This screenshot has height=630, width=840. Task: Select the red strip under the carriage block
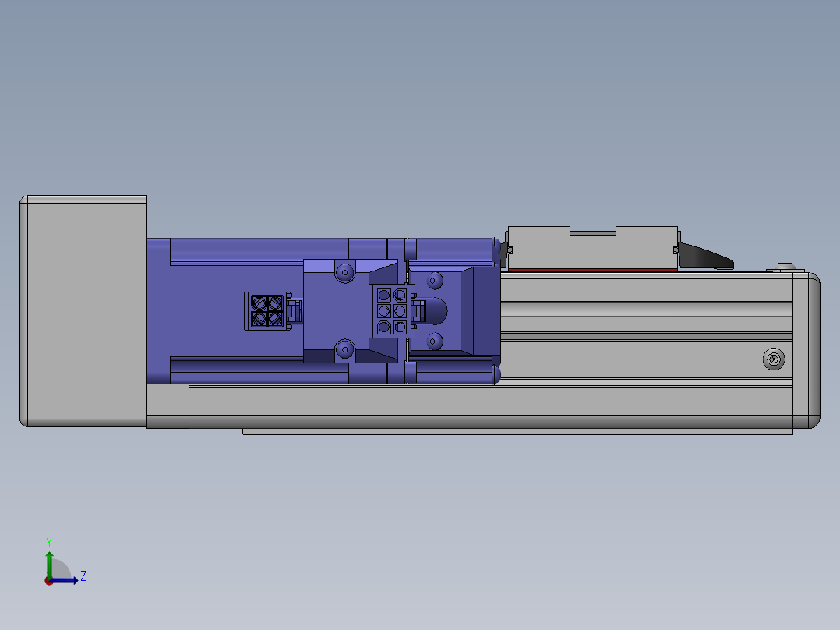coord(592,271)
